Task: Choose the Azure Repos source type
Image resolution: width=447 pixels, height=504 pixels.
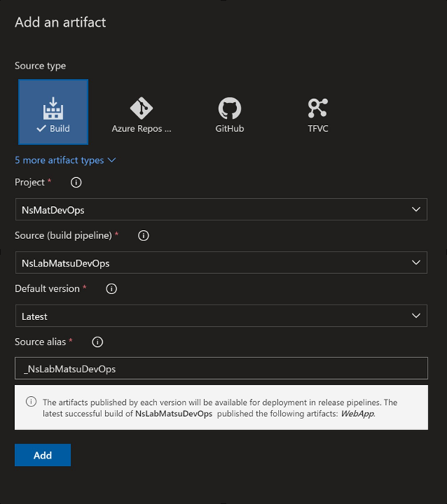Action: 142,115
